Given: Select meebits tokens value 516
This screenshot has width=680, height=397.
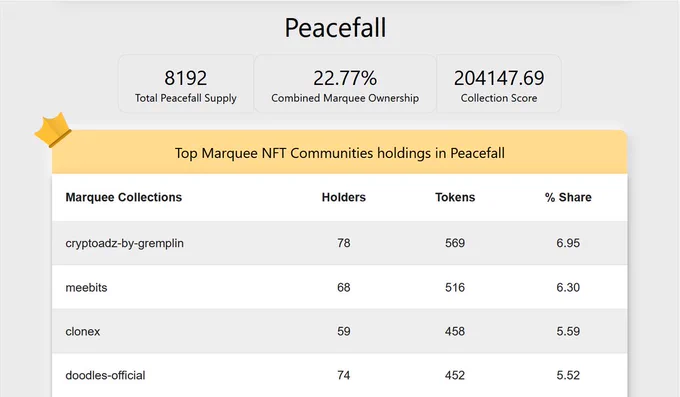Looking at the screenshot, I should tap(455, 287).
